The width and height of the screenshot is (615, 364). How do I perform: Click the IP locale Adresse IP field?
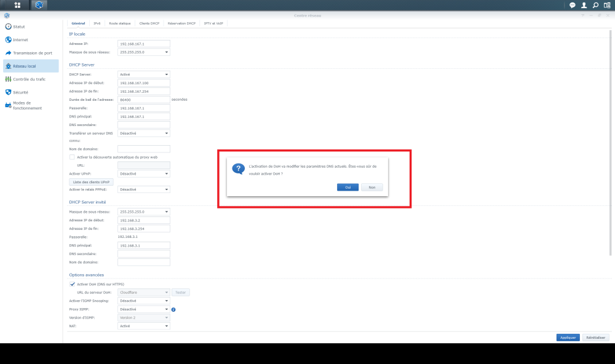coord(144,44)
